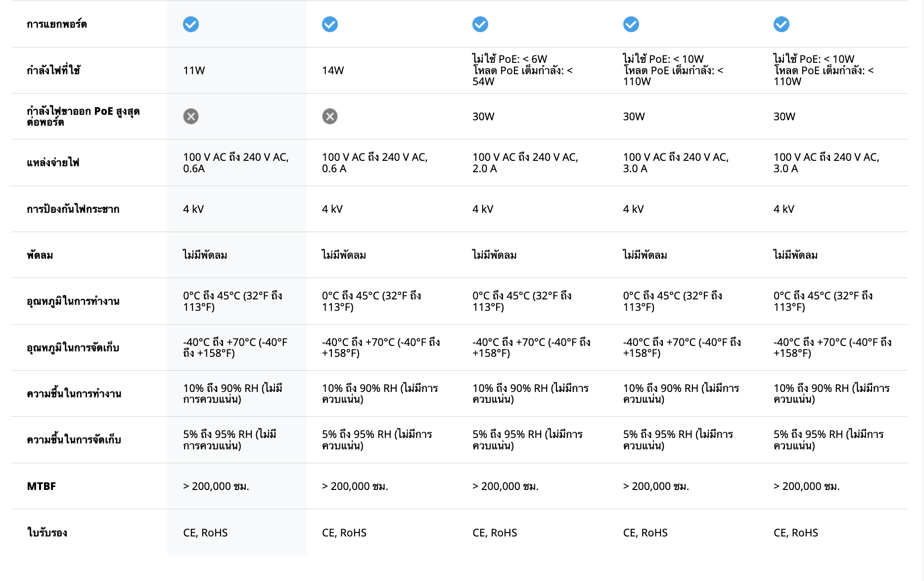924x581 pixels.
Task: Click the gray X icon in the first column
Action: tap(191, 116)
